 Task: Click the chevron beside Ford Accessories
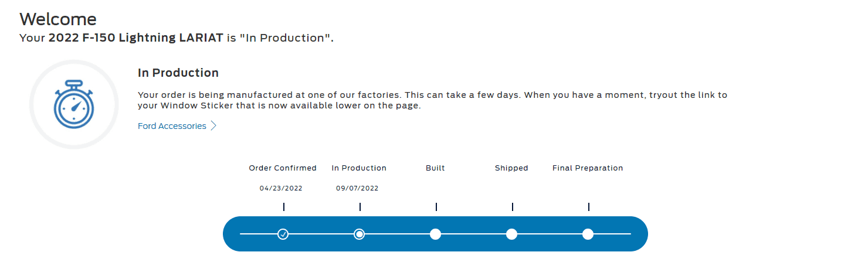(x=214, y=126)
